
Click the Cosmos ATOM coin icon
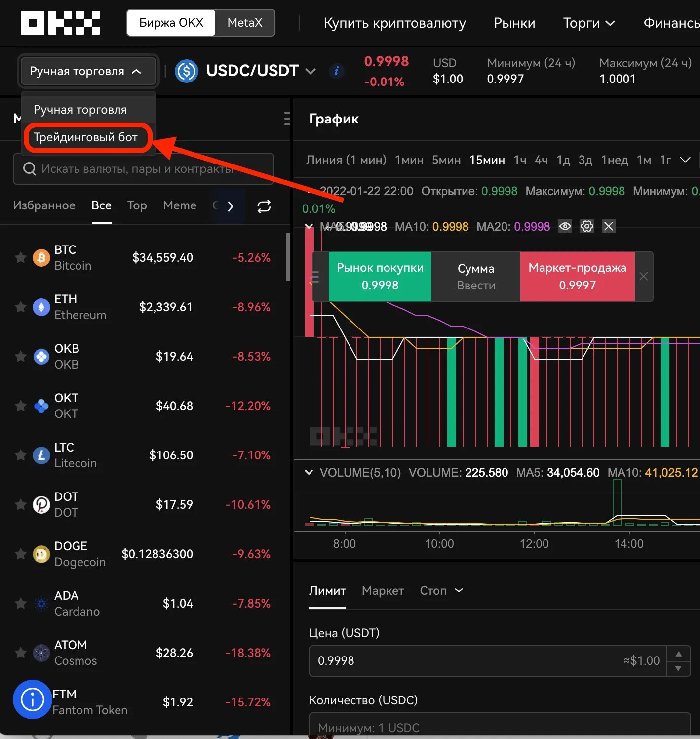(41, 653)
